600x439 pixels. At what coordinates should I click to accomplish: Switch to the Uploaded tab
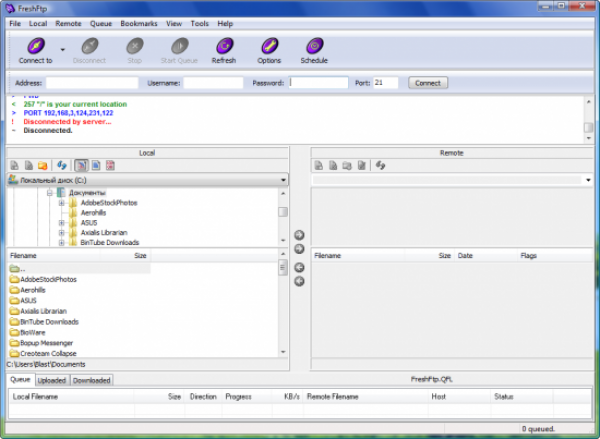pos(51,380)
